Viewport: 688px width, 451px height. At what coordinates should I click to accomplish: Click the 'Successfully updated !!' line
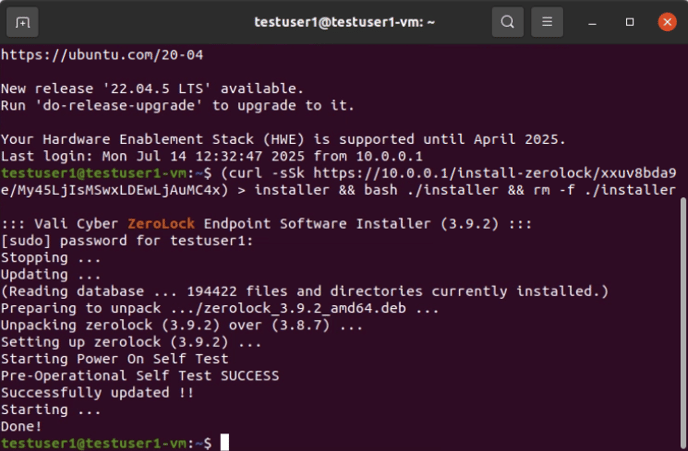coord(97,393)
